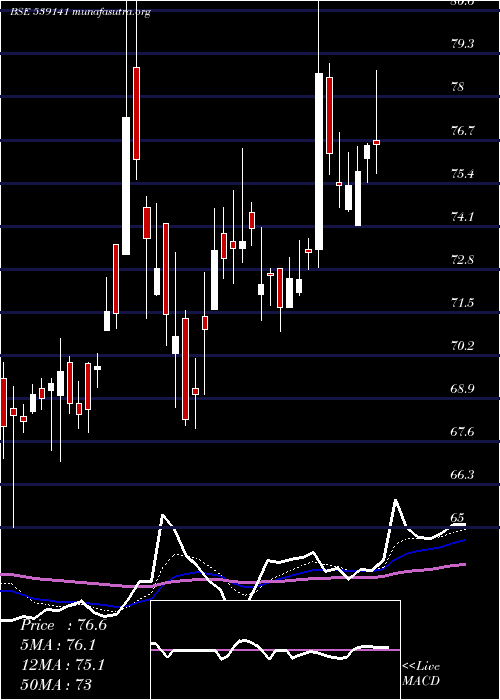Click the 72.8 price axis label

[462, 260]
